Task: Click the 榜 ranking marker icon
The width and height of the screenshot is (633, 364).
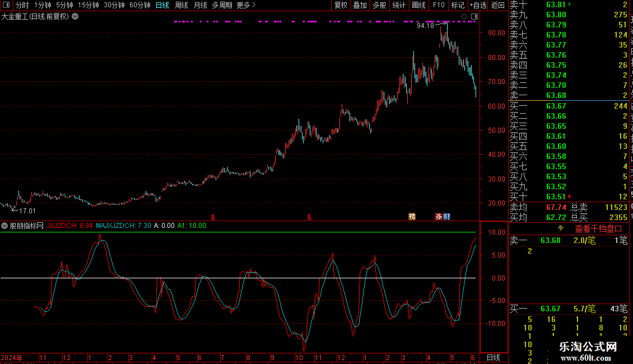Action: [x=412, y=217]
